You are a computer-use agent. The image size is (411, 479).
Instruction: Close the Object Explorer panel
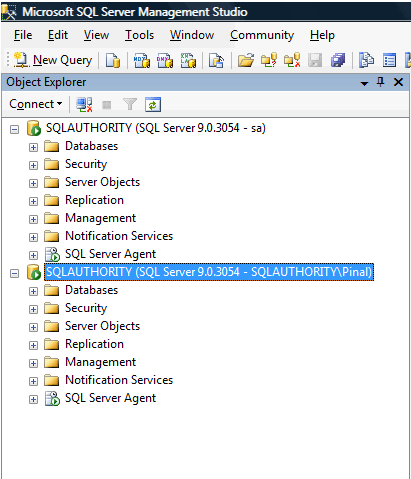pyautogui.click(x=398, y=82)
